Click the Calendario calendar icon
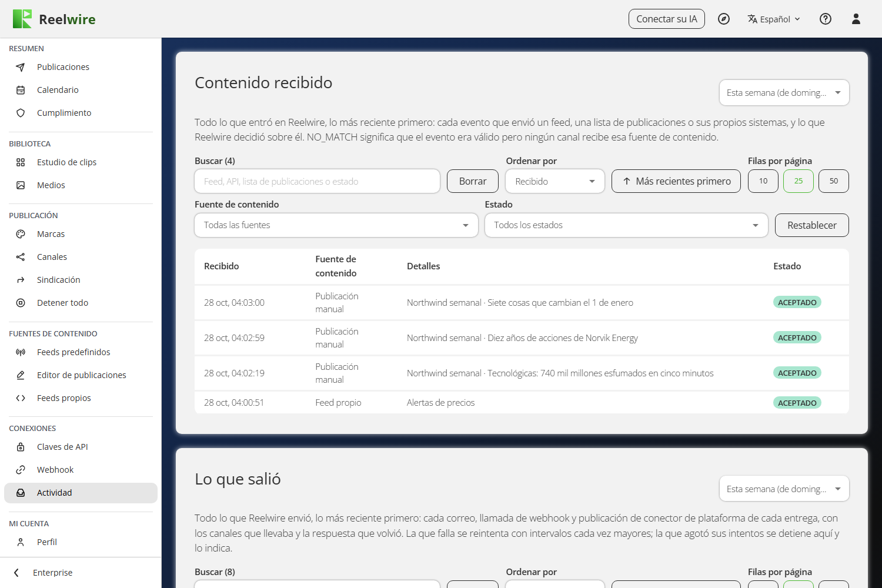882x588 pixels. pos(21,90)
